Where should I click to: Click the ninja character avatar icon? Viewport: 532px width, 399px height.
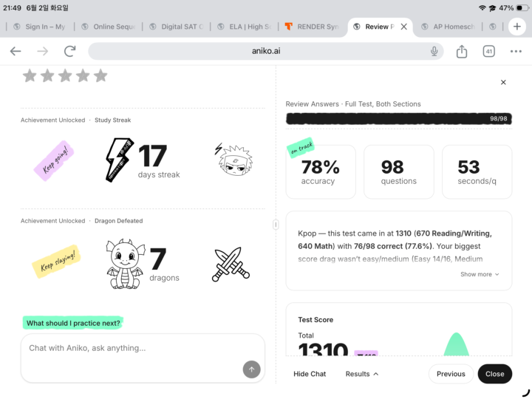(234, 159)
